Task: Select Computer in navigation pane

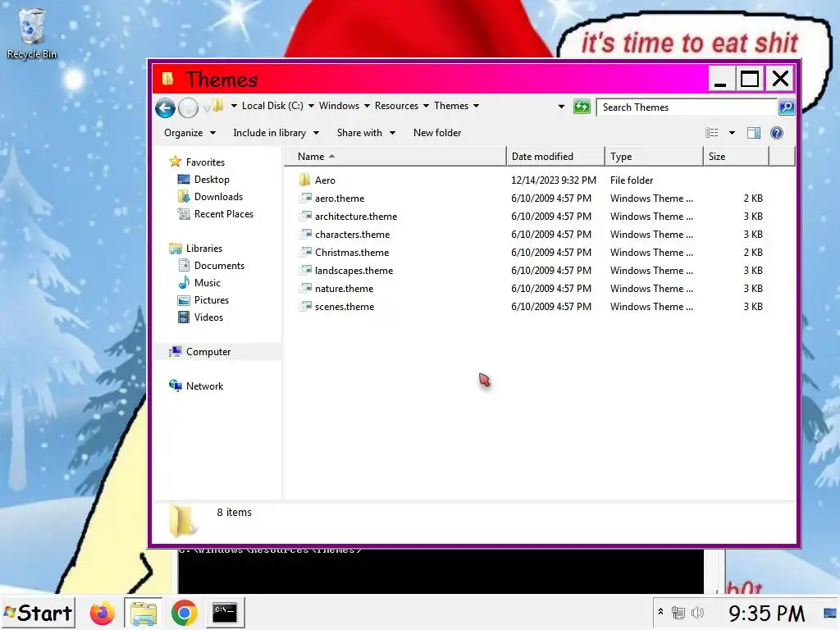Action: point(199,351)
